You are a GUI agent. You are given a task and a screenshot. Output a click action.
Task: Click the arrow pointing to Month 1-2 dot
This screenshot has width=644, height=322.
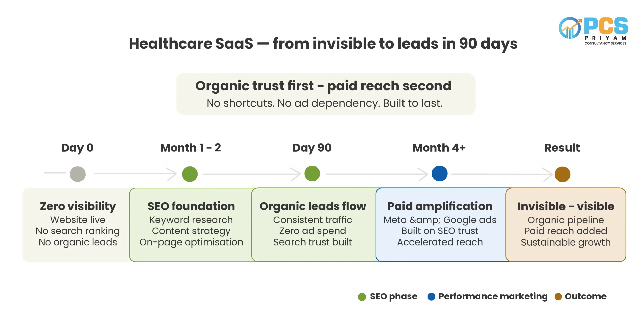[x=135, y=174]
